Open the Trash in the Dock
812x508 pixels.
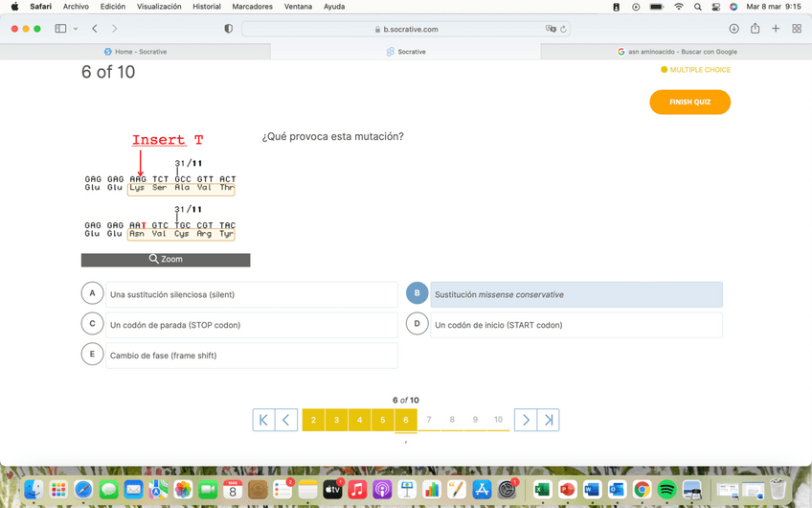778,489
